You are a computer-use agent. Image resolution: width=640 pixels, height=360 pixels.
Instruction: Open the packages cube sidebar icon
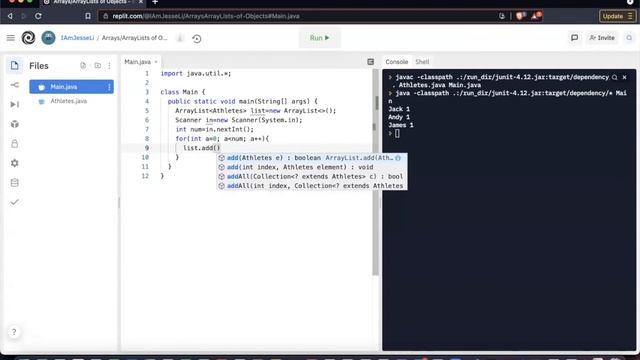[x=15, y=124]
